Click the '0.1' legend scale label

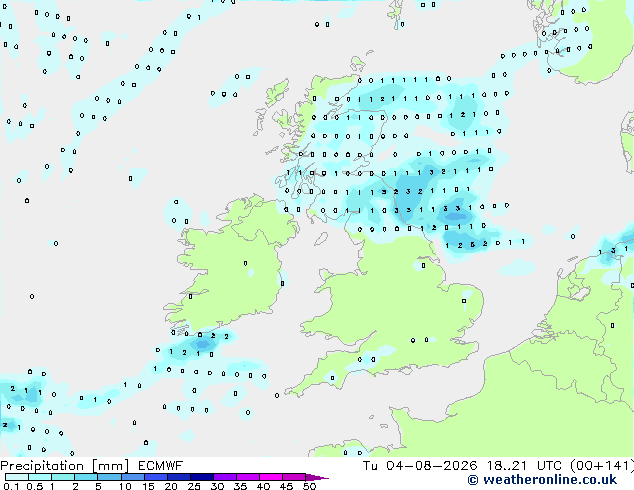tap(11, 486)
